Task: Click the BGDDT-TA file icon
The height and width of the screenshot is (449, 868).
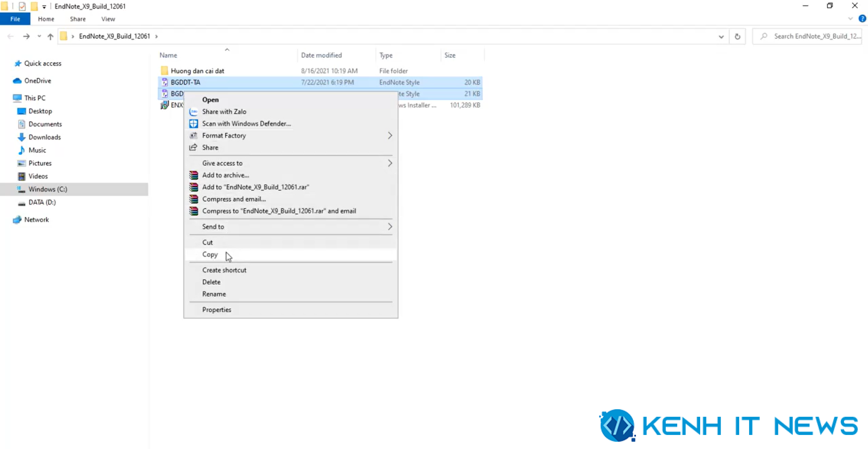Action: pos(165,82)
